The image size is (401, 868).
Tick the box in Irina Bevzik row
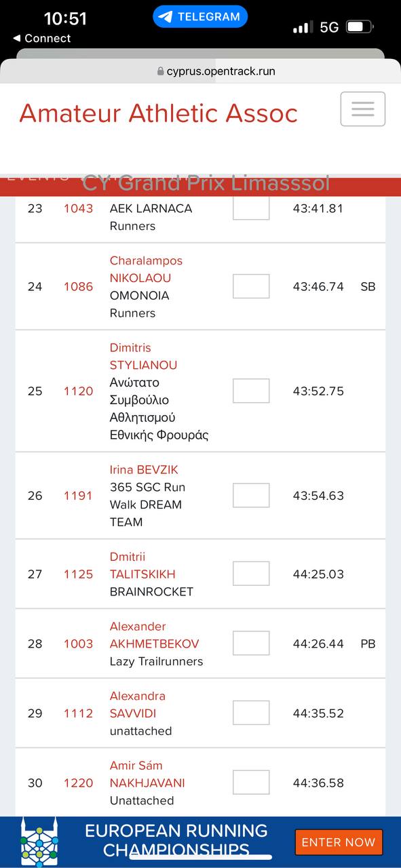click(x=251, y=496)
